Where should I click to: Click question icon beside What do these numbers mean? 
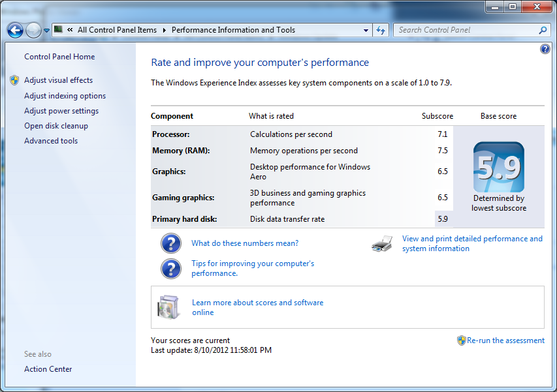point(171,243)
